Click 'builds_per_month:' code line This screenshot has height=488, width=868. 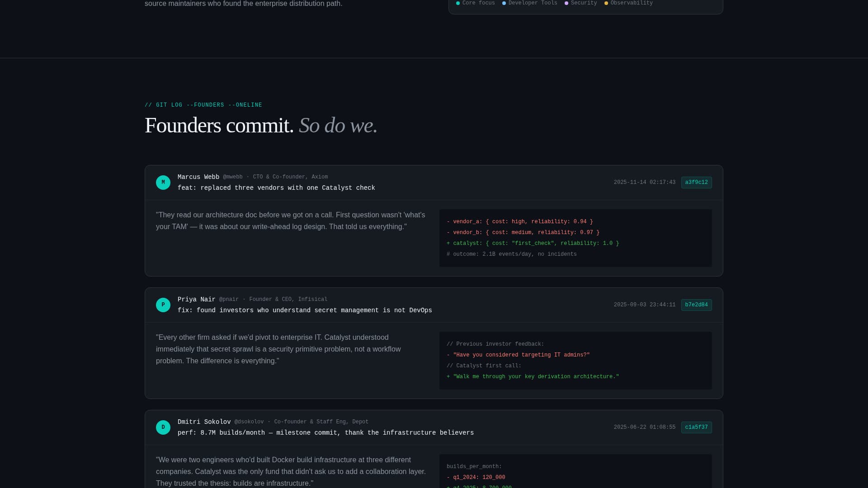(x=474, y=467)
